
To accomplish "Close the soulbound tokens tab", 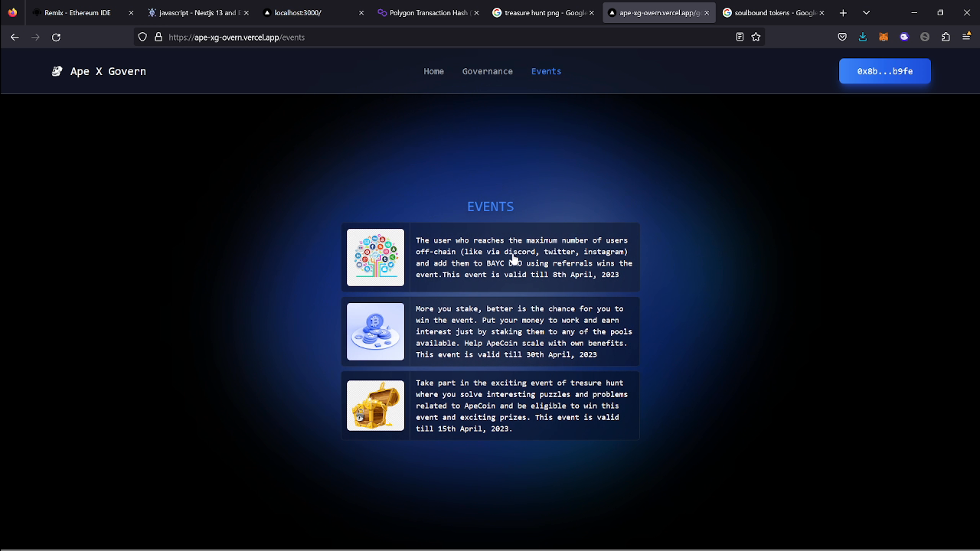I will (822, 13).
